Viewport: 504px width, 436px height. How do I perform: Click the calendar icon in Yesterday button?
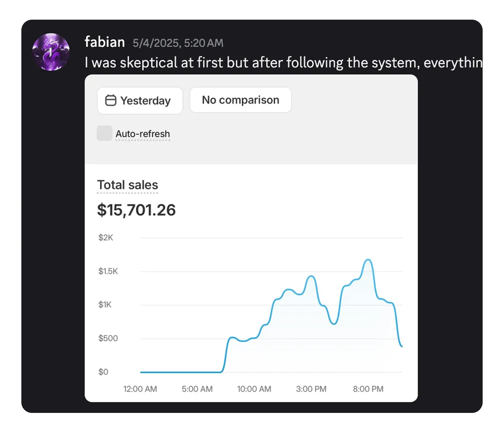tap(111, 100)
